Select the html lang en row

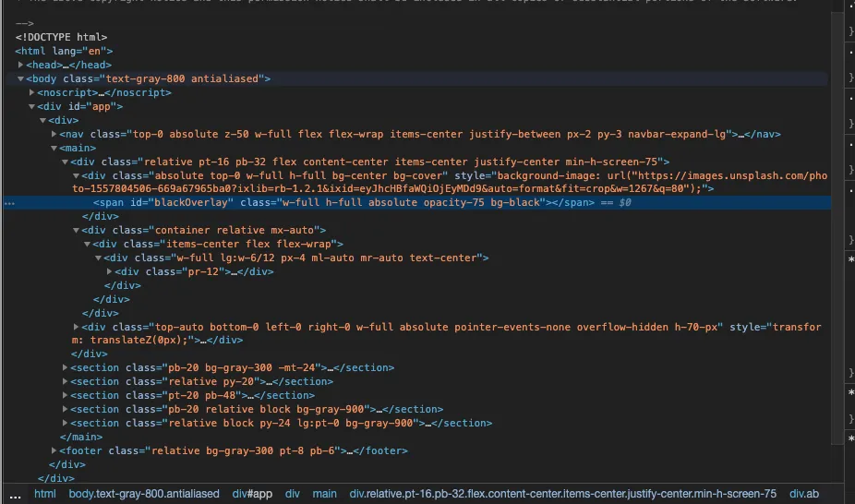pos(64,51)
